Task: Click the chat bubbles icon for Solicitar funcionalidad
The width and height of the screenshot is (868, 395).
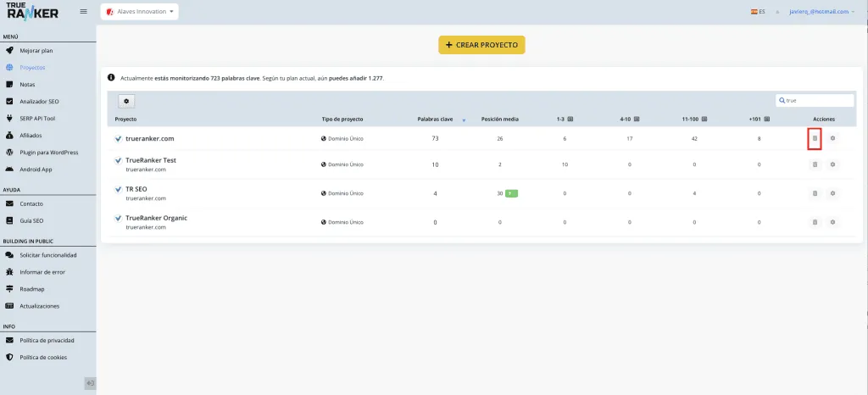Action: 9,255
